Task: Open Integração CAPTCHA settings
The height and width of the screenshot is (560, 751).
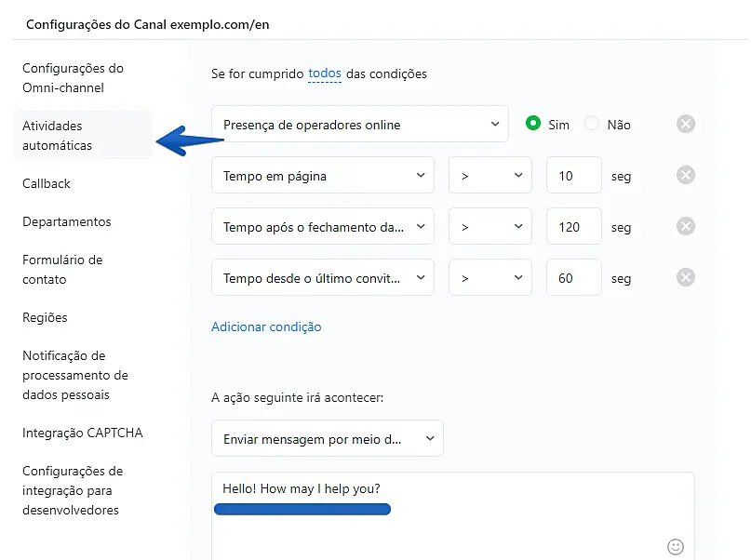Action: pos(83,433)
